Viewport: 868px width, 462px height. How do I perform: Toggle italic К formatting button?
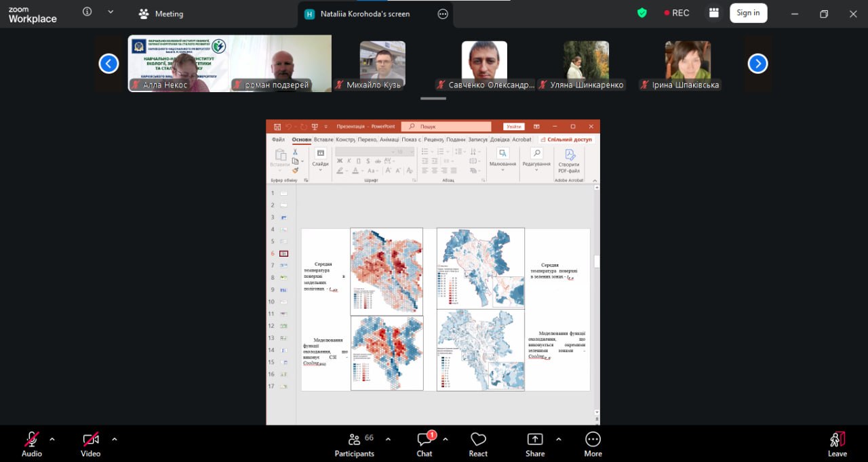click(349, 161)
